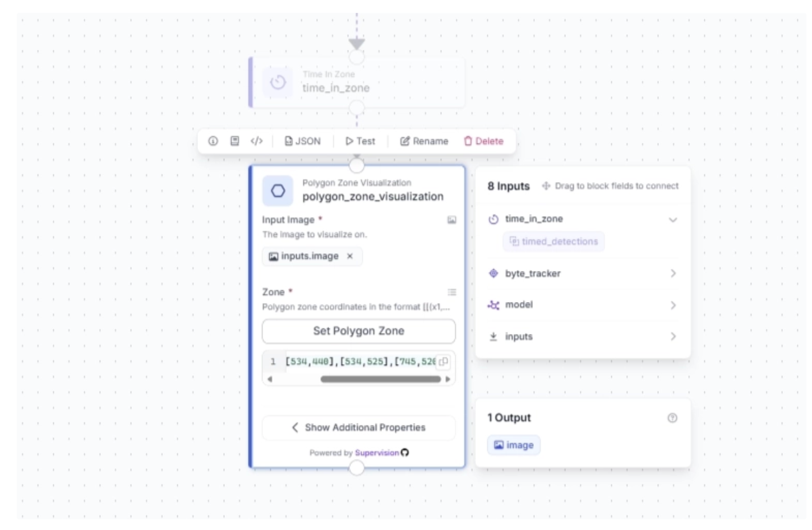
Task: Collapse the time_in_zone inputs section
Action: (x=673, y=220)
